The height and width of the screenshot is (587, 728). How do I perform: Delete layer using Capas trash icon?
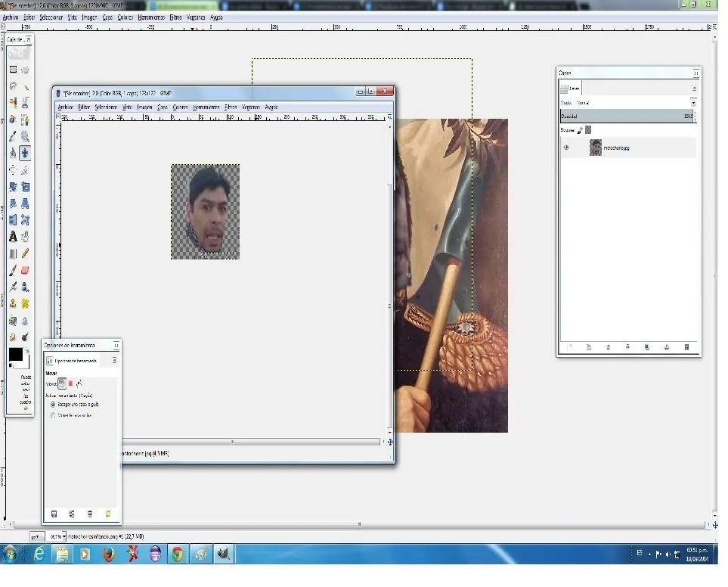686,347
